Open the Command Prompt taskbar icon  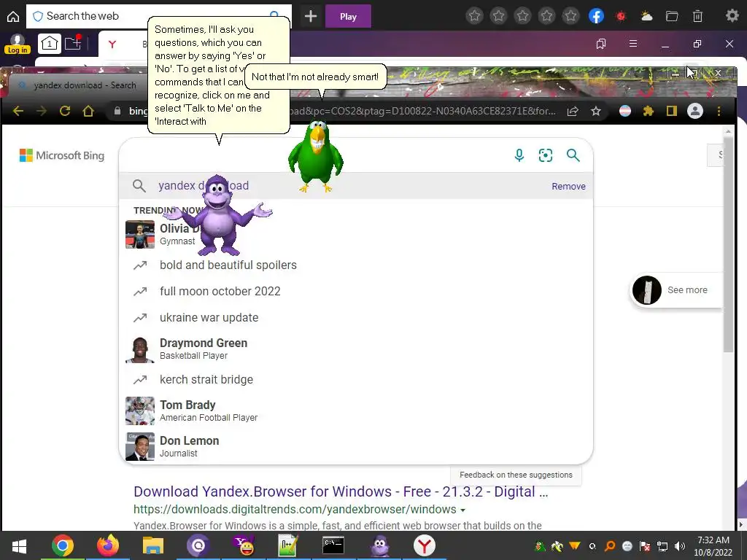333,545
